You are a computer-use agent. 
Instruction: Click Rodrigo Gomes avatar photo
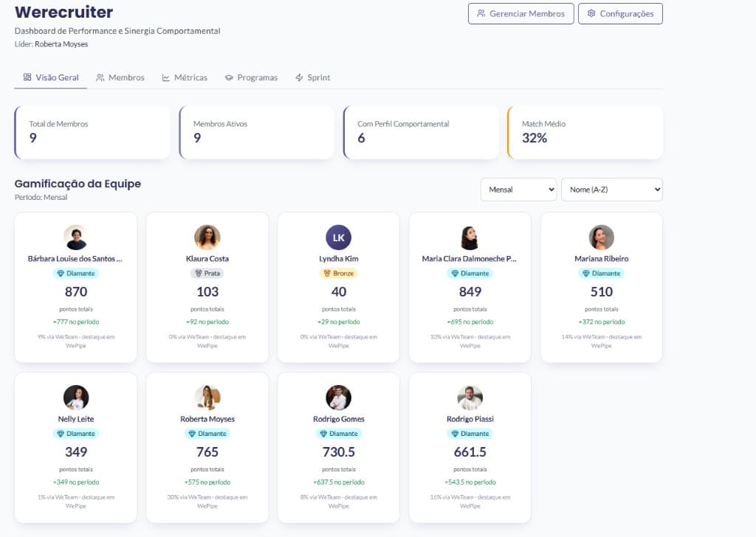click(338, 398)
